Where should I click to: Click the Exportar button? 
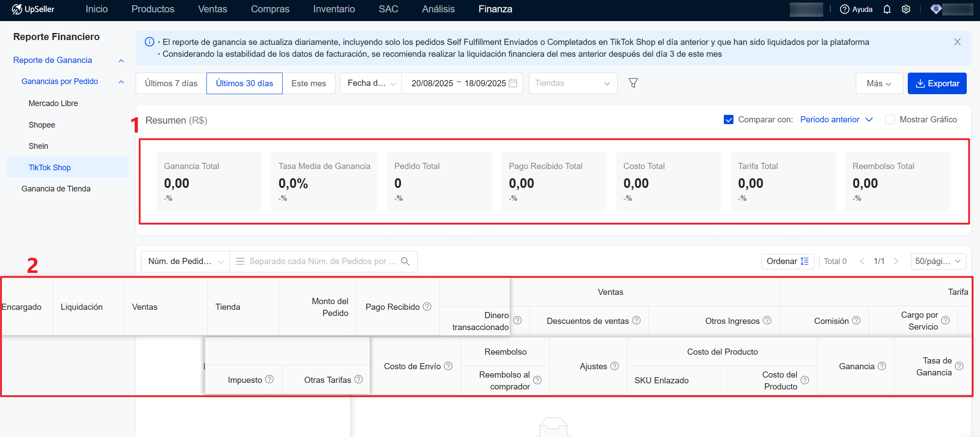tap(937, 83)
